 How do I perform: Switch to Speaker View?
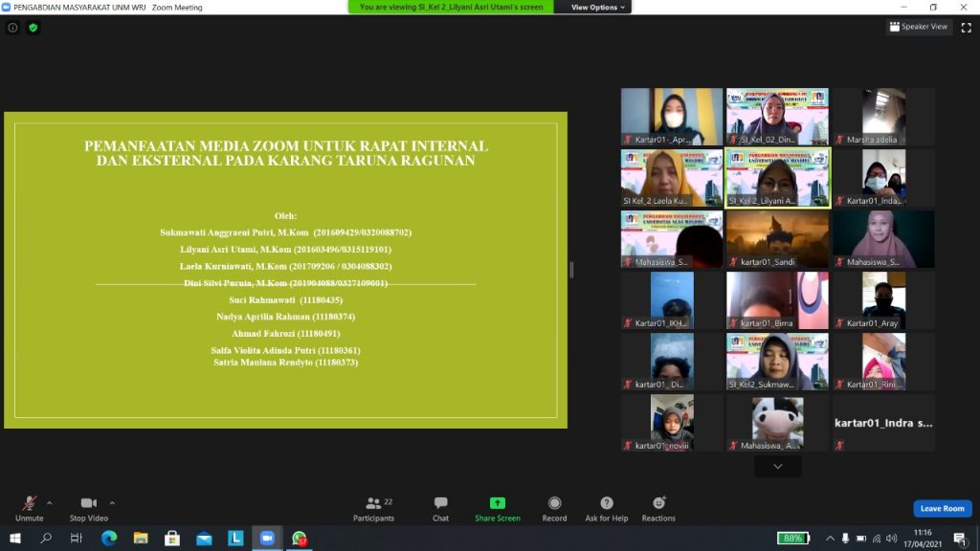point(917,27)
